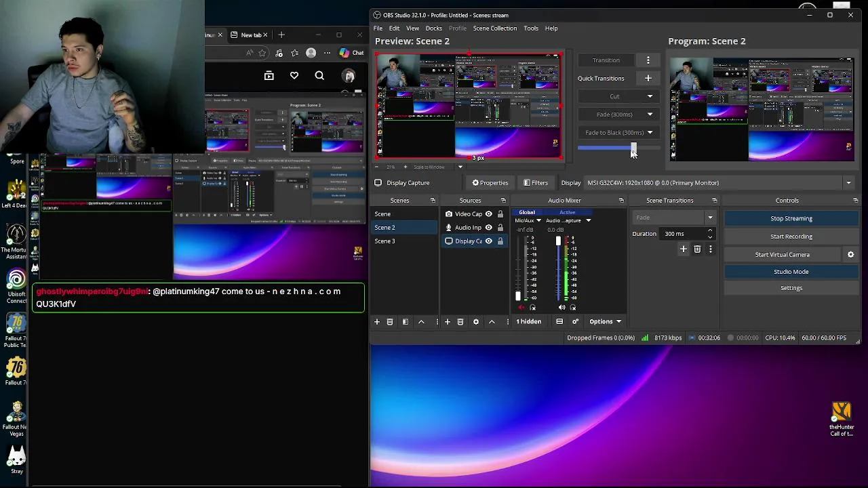Move source up with arrow icon

(x=492, y=321)
